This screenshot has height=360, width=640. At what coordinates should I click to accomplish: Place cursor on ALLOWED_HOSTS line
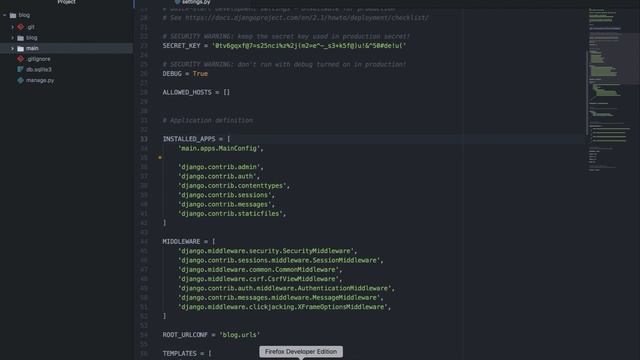196,93
